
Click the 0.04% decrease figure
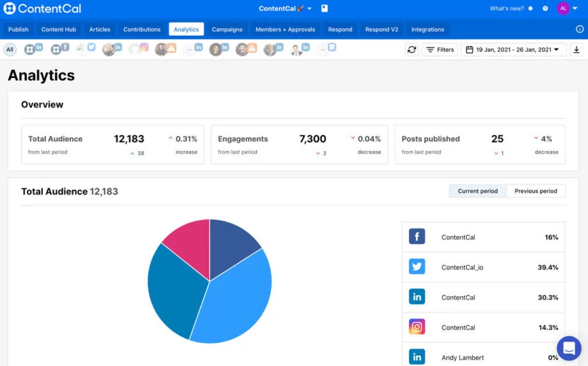369,139
